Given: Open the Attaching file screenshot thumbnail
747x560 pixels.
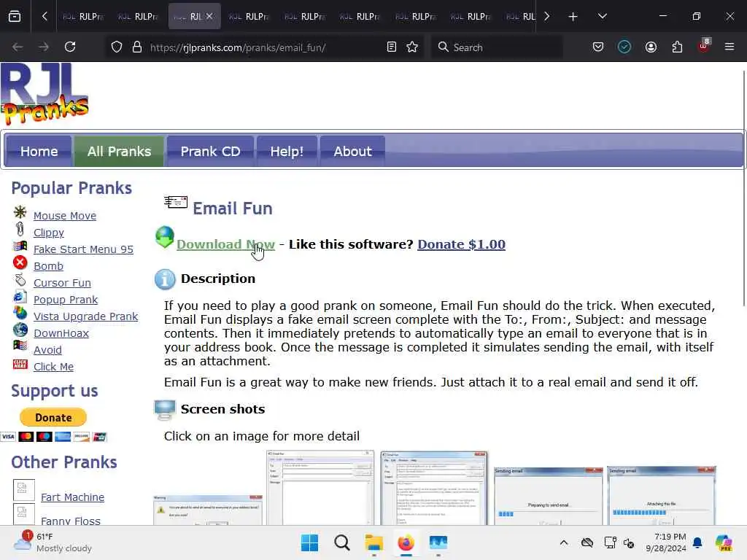Looking at the screenshot, I should 662,496.
